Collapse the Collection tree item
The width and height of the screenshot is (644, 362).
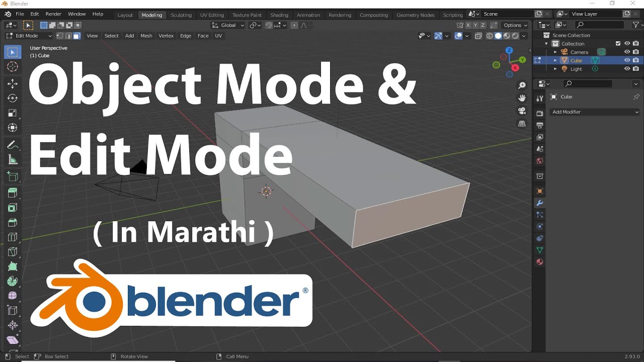click(546, 44)
